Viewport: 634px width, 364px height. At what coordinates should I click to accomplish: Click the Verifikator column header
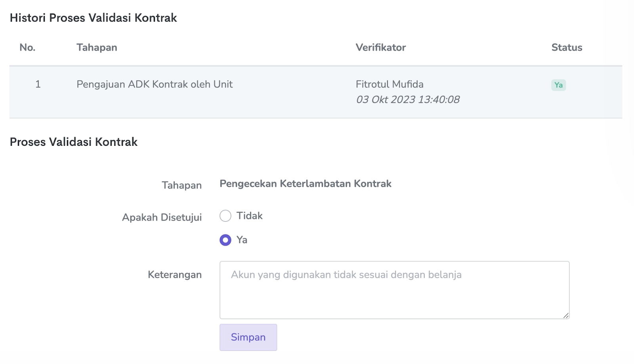[x=380, y=48]
